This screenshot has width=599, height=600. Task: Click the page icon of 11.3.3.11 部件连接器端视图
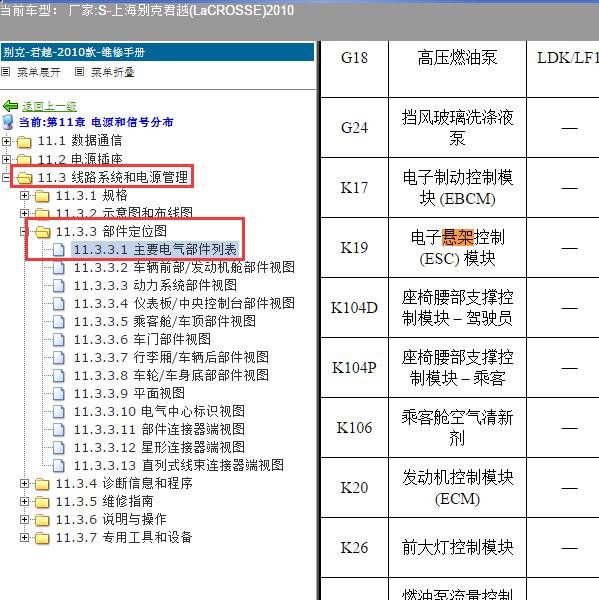click(x=58, y=429)
